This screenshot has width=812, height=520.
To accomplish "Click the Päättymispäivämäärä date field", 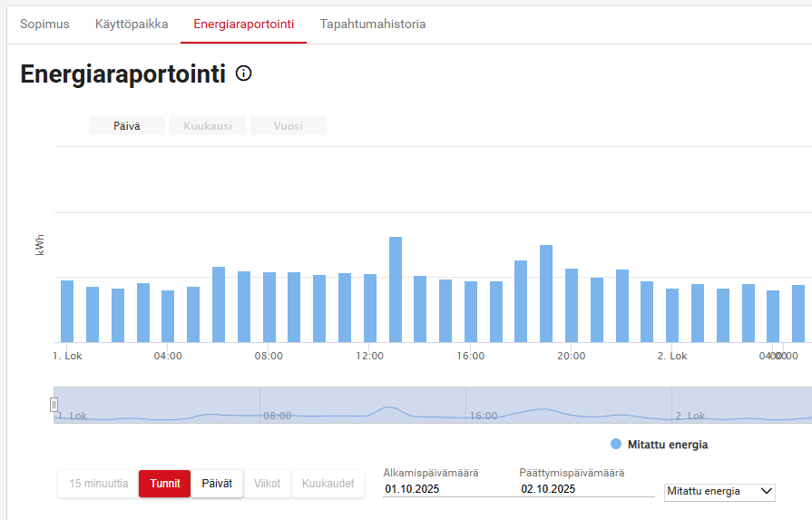I will pos(584,489).
